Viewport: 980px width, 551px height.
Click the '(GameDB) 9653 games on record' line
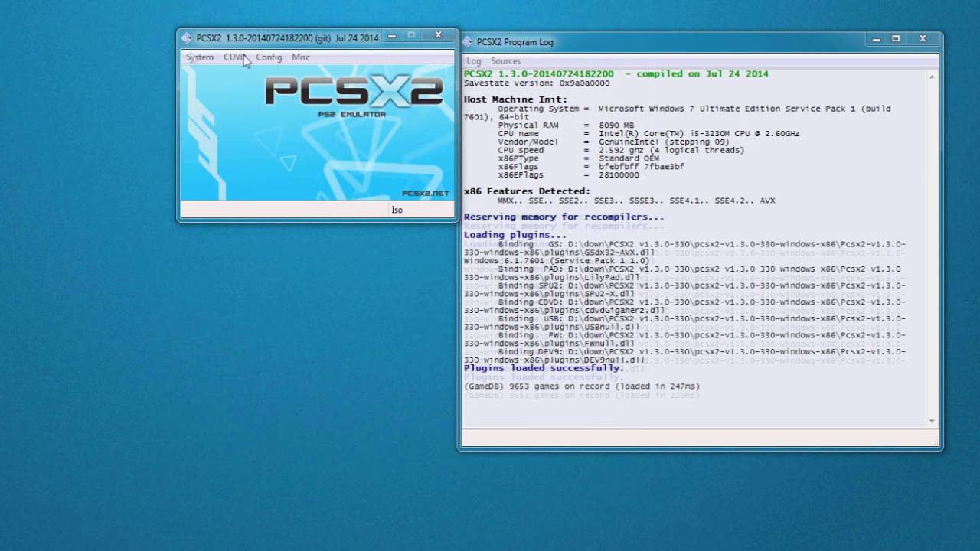(582, 386)
